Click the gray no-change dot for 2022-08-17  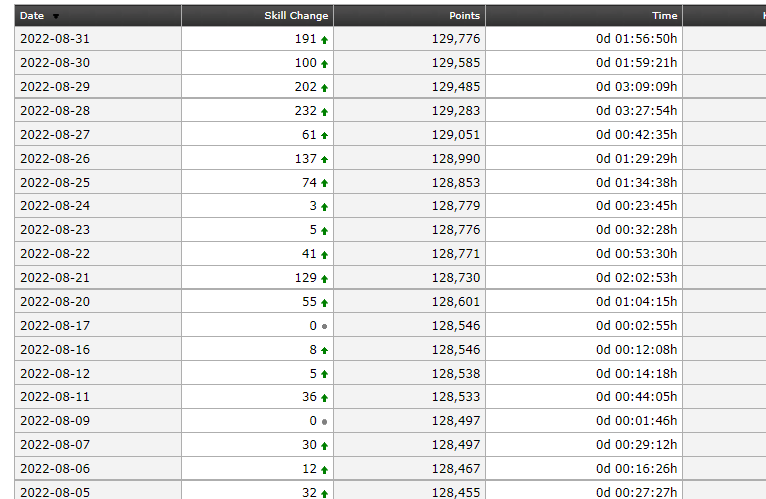pos(324,326)
